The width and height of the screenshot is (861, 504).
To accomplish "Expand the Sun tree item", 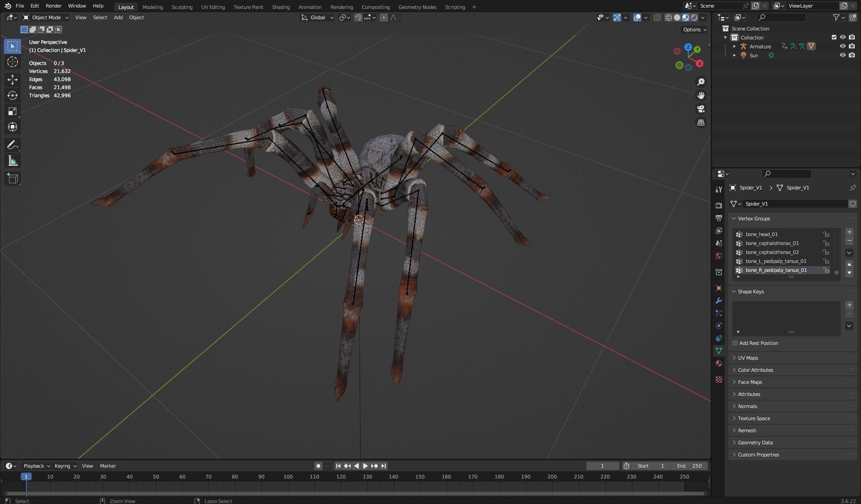I will pos(734,55).
